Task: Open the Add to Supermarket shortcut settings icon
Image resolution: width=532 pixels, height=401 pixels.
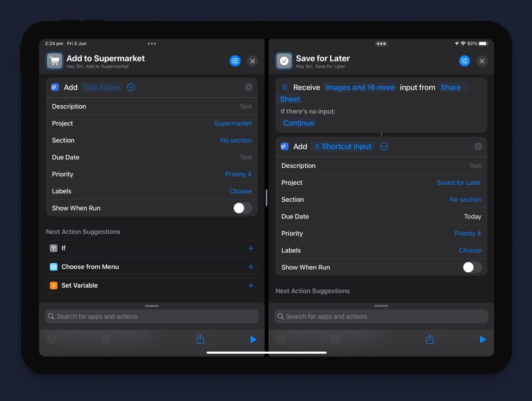Action: point(235,61)
